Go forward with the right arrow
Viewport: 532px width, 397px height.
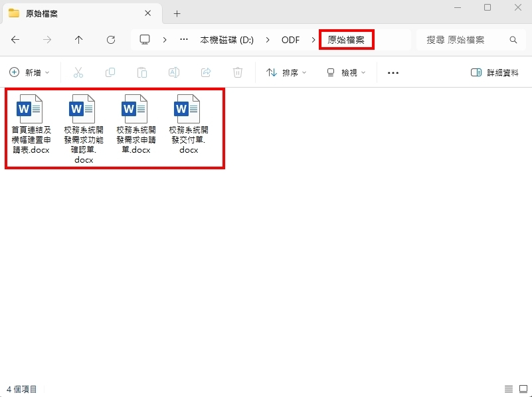47,40
